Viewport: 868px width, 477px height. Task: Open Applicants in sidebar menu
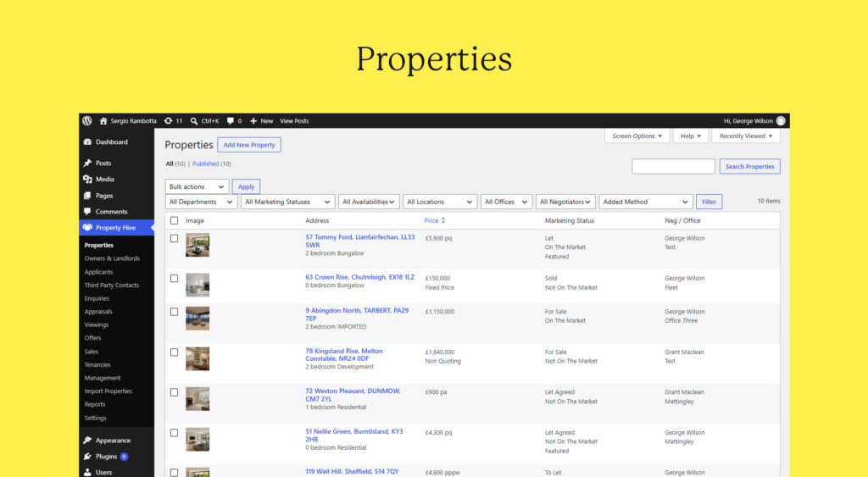98,272
